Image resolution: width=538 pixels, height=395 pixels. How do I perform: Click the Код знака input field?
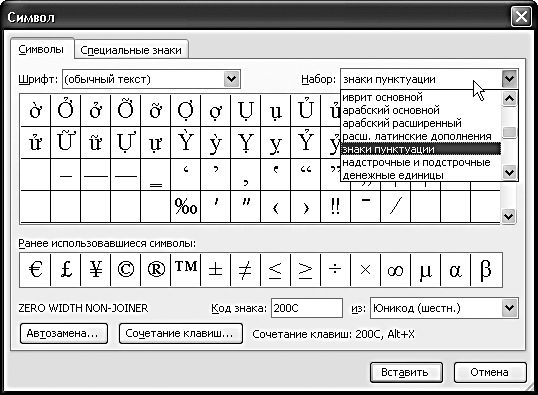[x=307, y=308]
